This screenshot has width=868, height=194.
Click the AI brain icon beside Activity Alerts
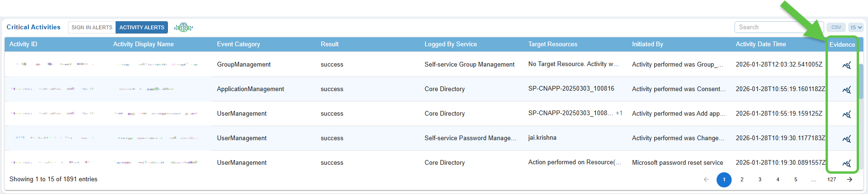pyautogui.click(x=183, y=27)
